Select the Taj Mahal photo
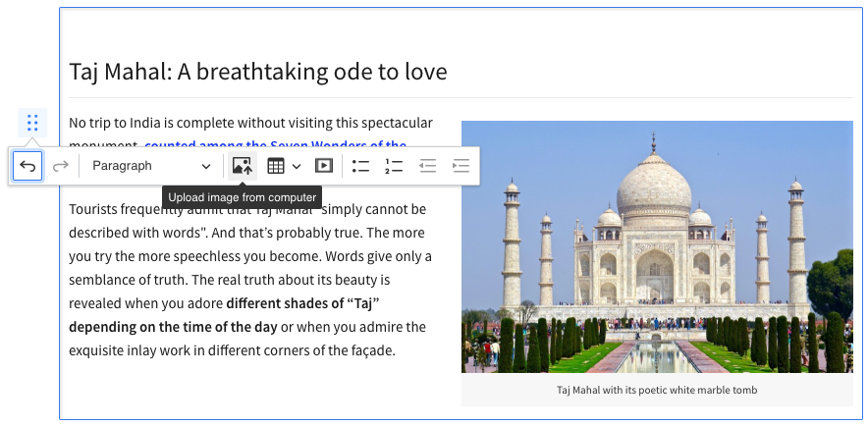The width and height of the screenshot is (868, 426). tap(656, 246)
